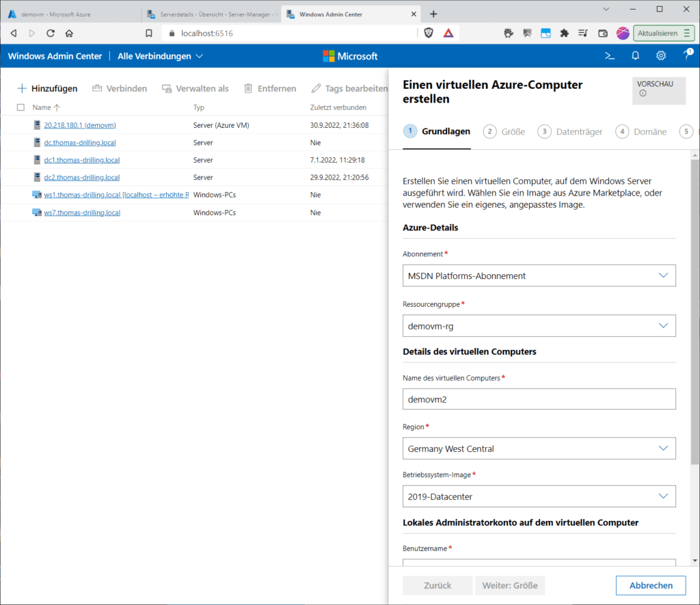Select the Datenträger step tab

pyautogui.click(x=569, y=132)
